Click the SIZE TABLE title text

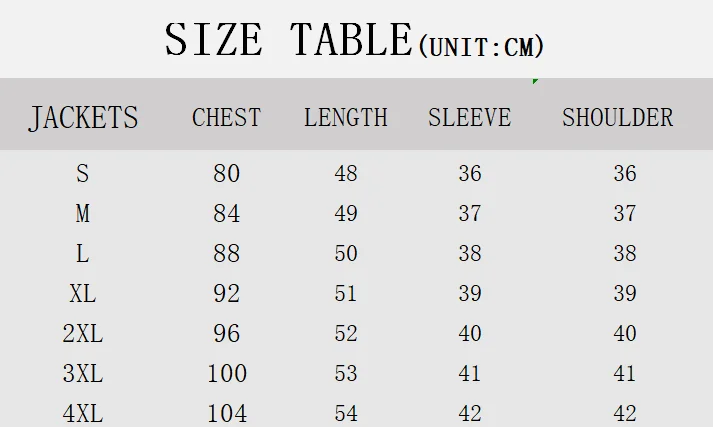tap(289, 40)
